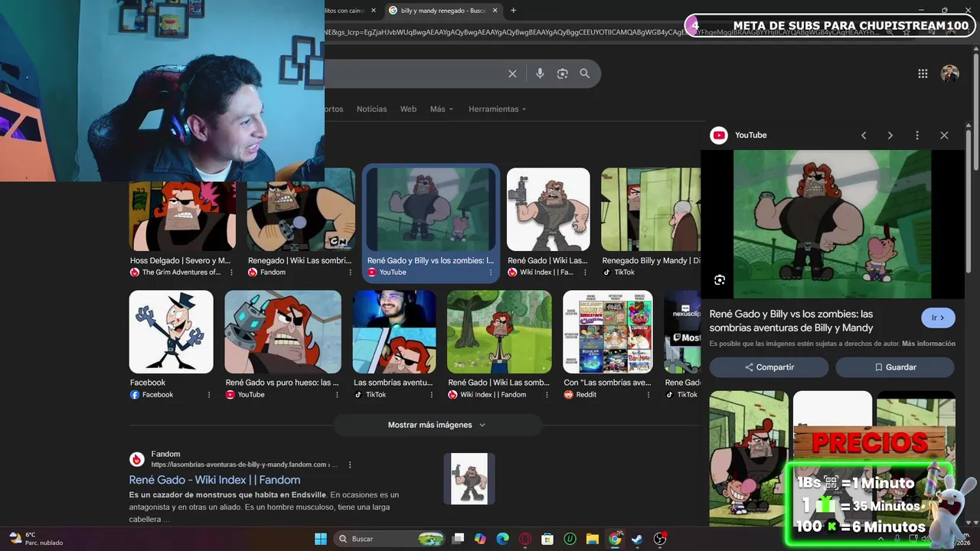Open Steam from the taskbar
This screenshot has height=551, width=980.
(x=637, y=539)
